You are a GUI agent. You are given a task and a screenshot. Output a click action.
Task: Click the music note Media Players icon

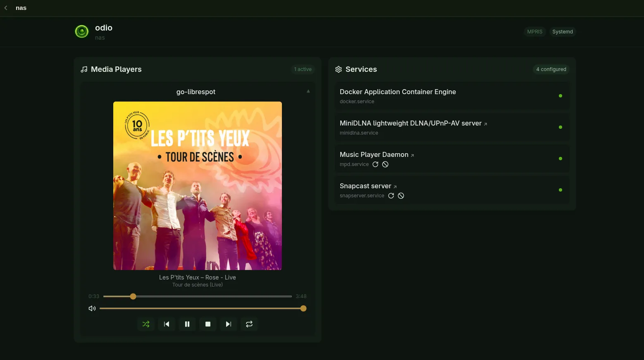point(84,69)
